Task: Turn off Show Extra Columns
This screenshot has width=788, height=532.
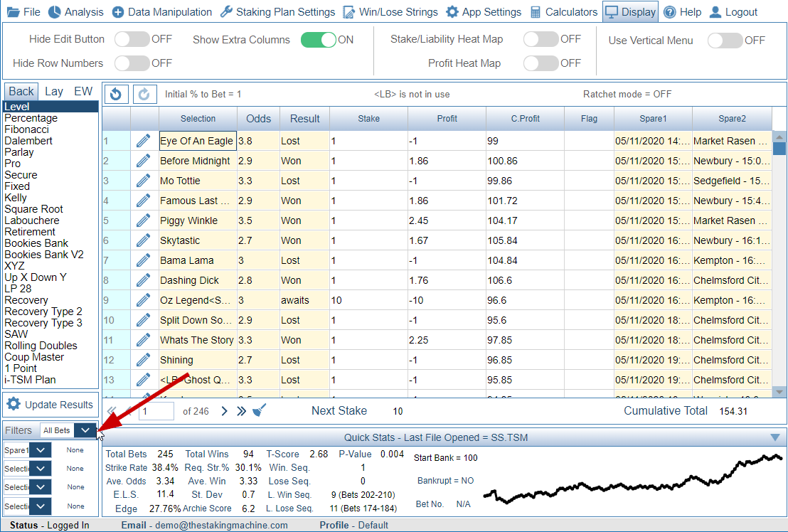Action: [x=319, y=40]
